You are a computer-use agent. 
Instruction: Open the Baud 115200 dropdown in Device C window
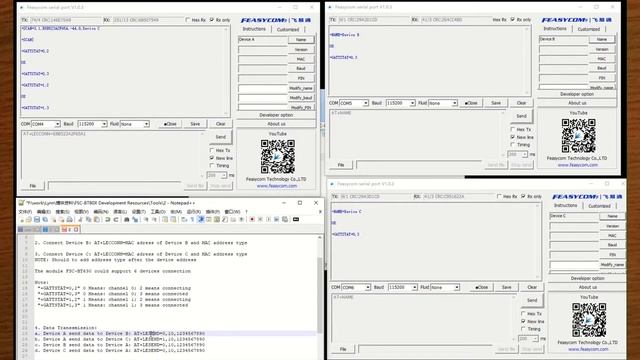click(415, 287)
